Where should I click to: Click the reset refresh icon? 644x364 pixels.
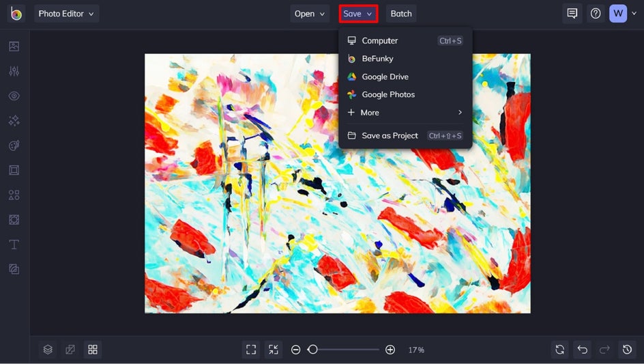560,350
